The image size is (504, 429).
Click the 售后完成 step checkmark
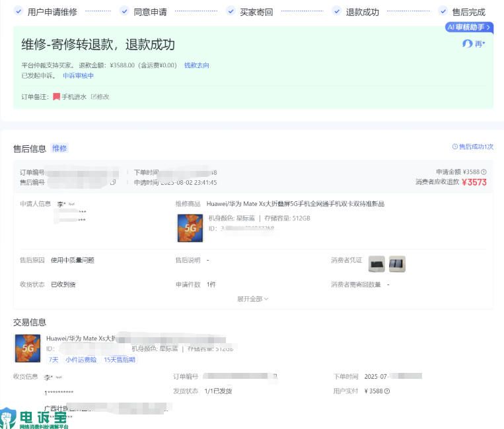(443, 11)
